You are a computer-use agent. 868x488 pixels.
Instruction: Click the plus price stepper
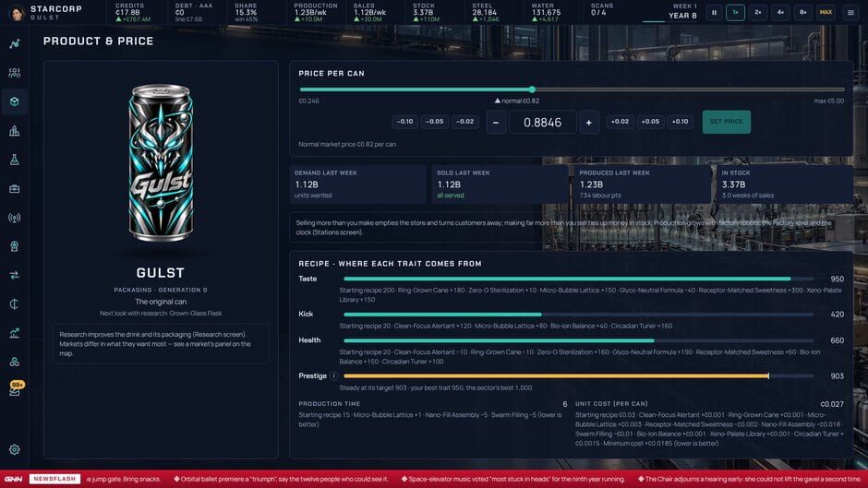click(588, 123)
